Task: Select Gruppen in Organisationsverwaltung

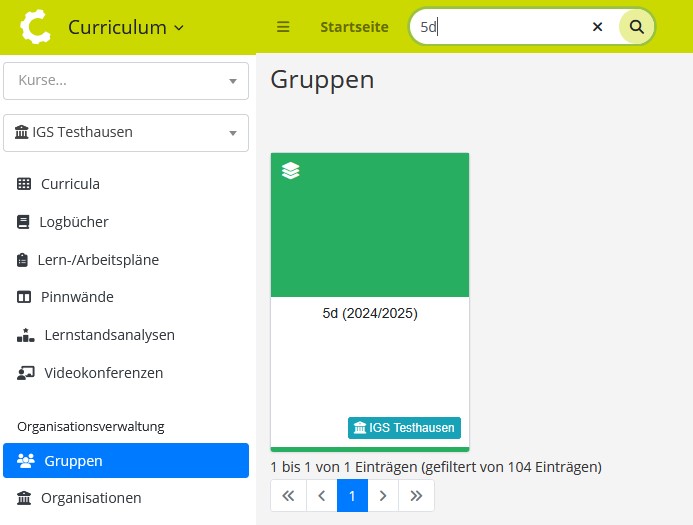Action: point(126,460)
